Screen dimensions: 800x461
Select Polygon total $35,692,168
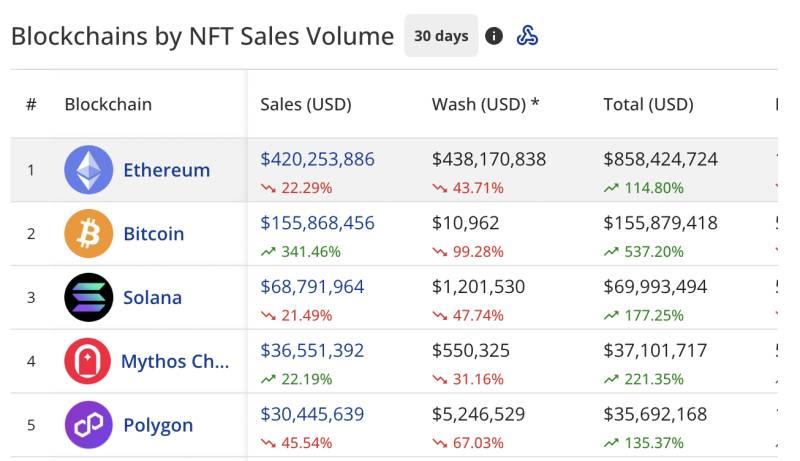(x=656, y=414)
